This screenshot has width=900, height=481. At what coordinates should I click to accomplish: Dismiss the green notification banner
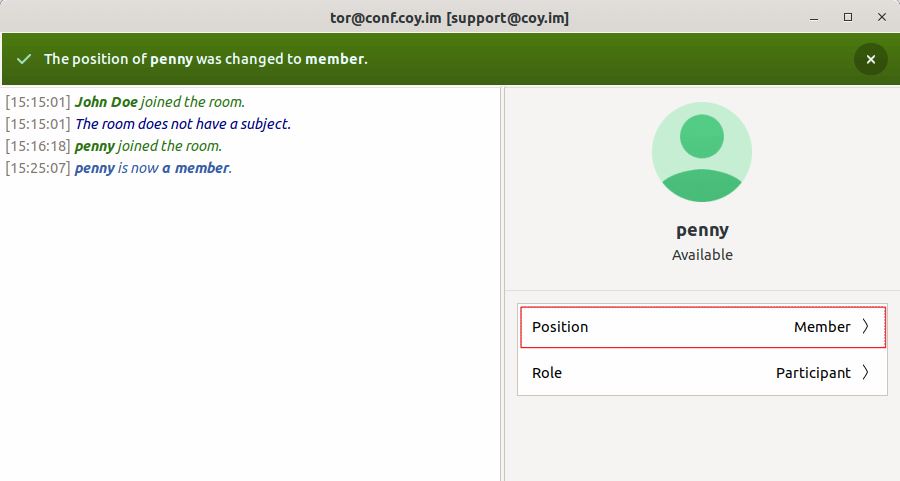(870, 59)
